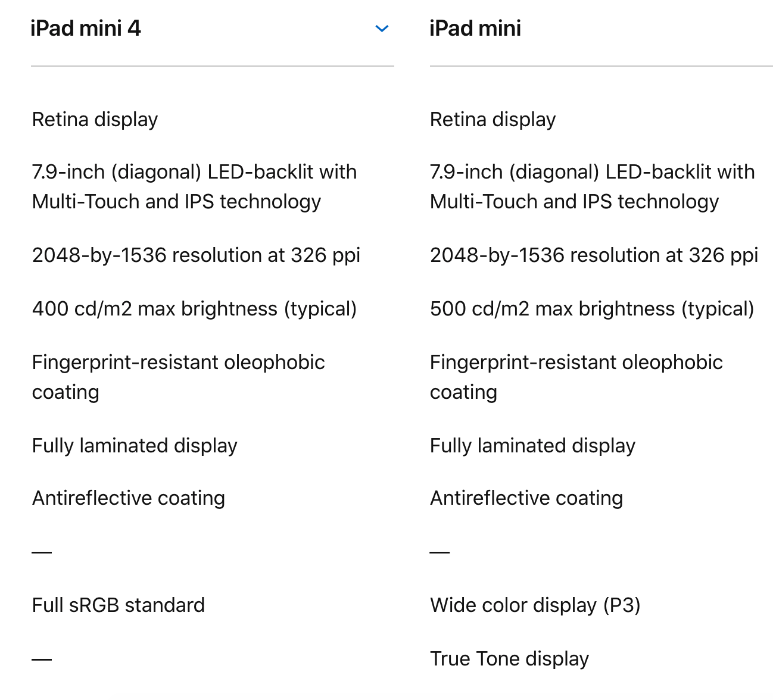Click iPad mini's Antireflective coating text

(526, 498)
